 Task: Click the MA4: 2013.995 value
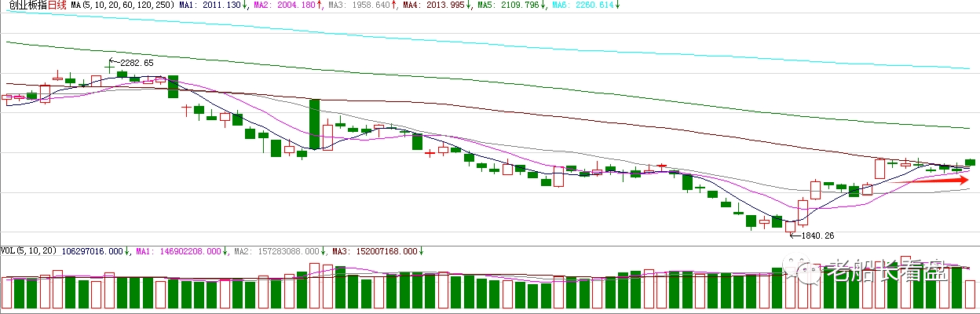pos(433,5)
